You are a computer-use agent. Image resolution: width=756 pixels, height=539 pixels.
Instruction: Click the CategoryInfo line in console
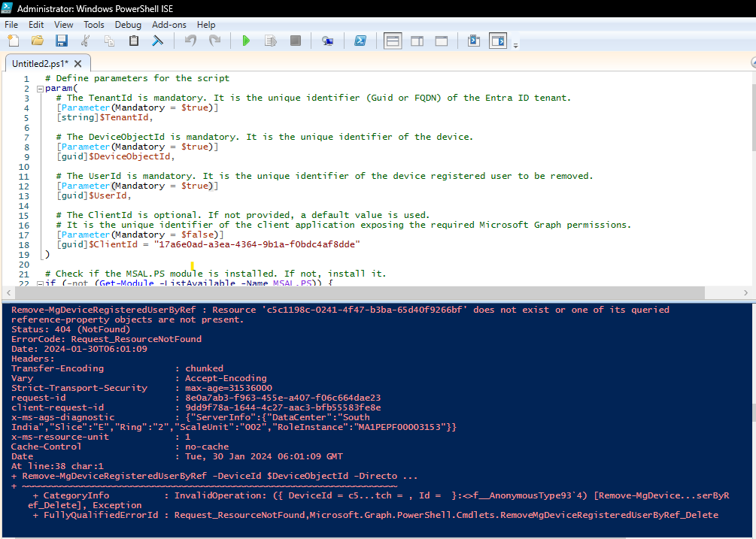click(x=381, y=495)
